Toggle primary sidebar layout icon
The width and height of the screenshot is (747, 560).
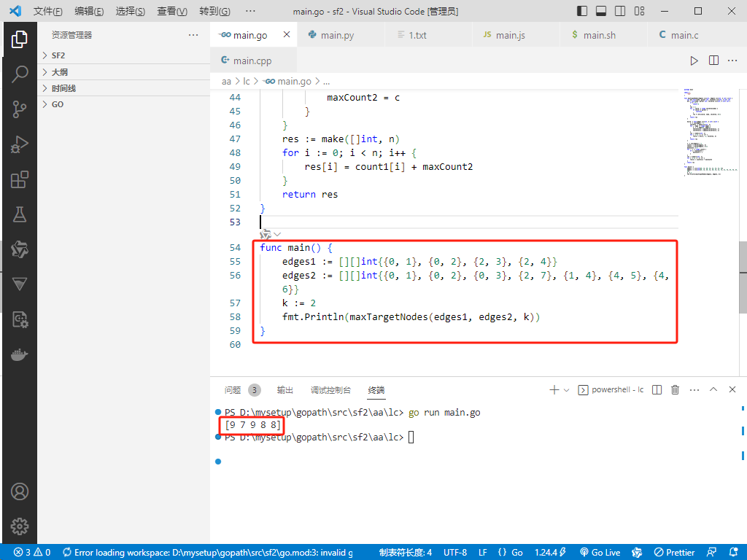581,11
